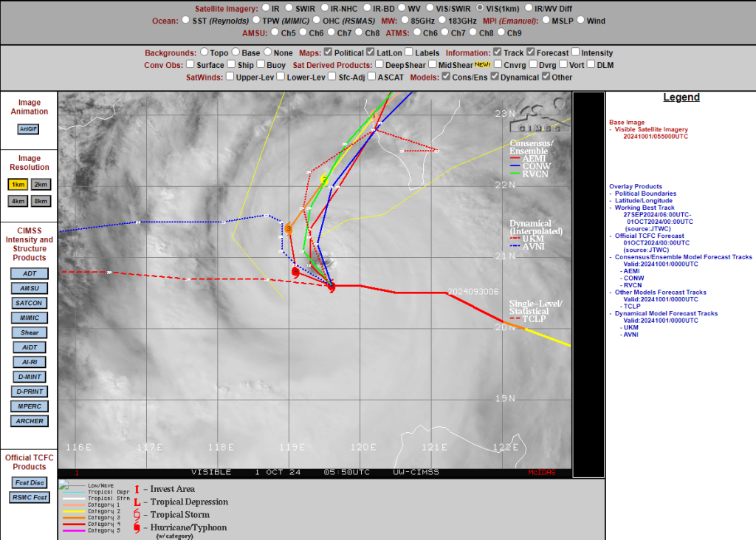Toggle the Track information checkbox
The height and width of the screenshot is (540, 756).
pos(497,52)
